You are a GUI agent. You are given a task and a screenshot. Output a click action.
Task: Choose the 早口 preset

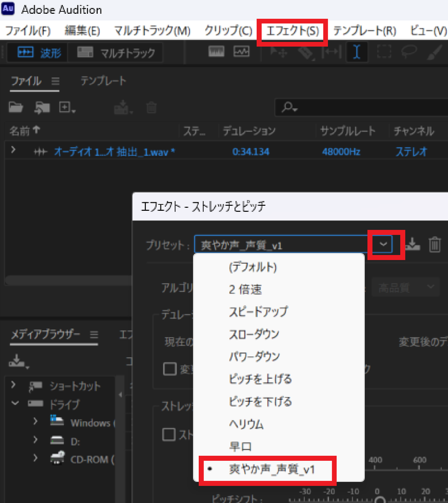(x=240, y=447)
